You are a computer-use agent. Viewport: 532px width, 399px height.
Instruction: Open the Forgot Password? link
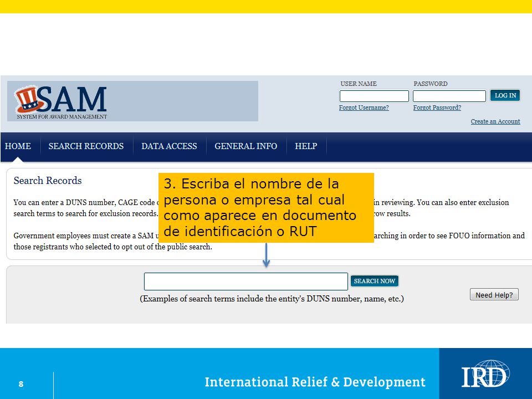(x=437, y=108)
